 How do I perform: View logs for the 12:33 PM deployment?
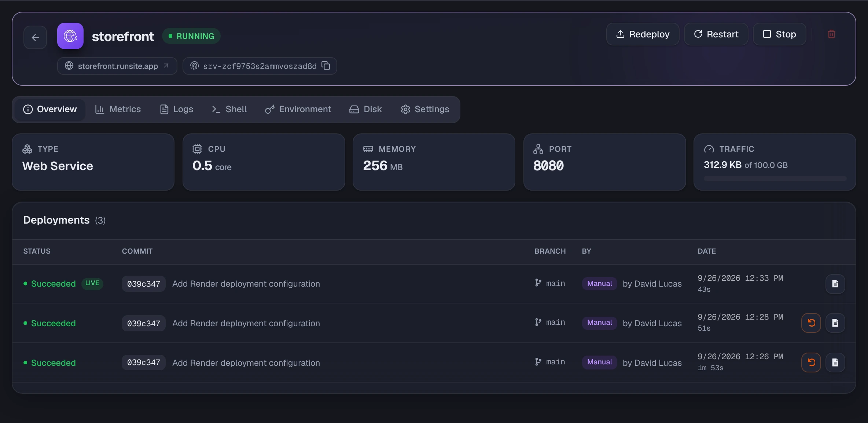point(835,284)
